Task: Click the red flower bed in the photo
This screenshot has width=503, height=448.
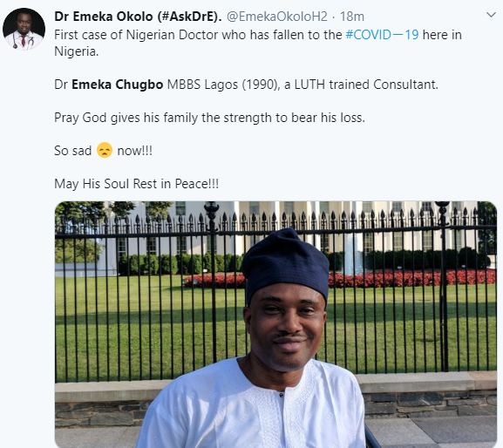Action: 411,278
